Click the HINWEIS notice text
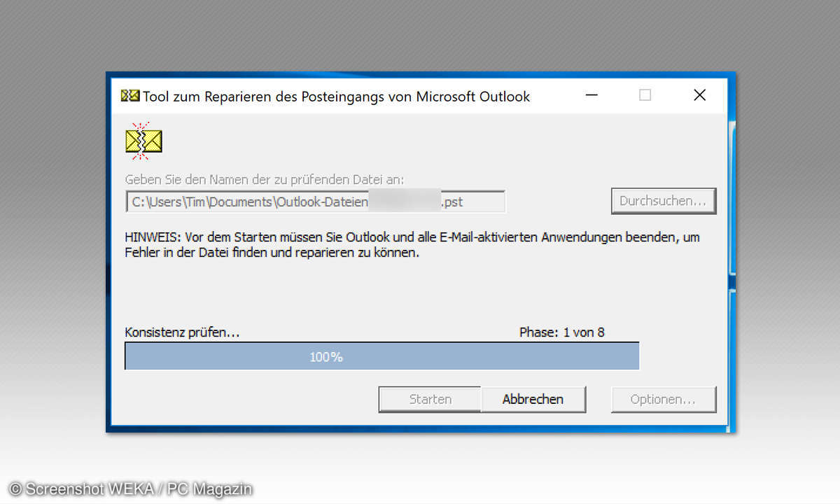Image resolution: width=840 pixels, height=504 pixels. click(412, 245)
